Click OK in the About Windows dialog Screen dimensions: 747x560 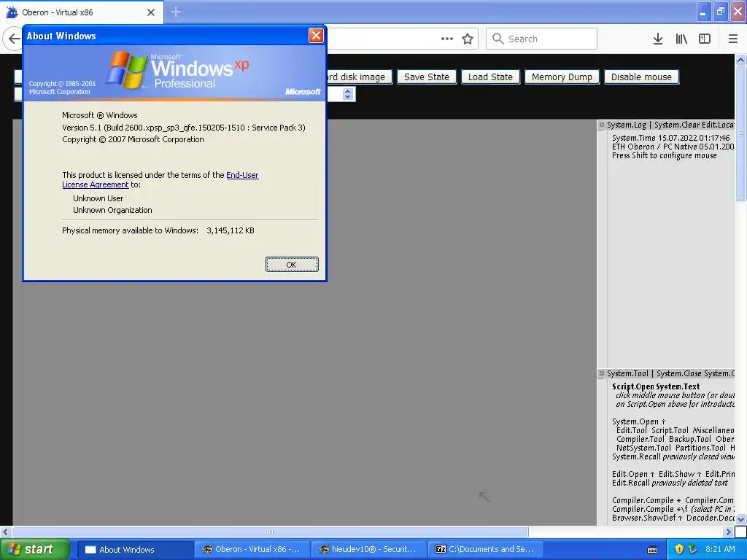(292, 264)
